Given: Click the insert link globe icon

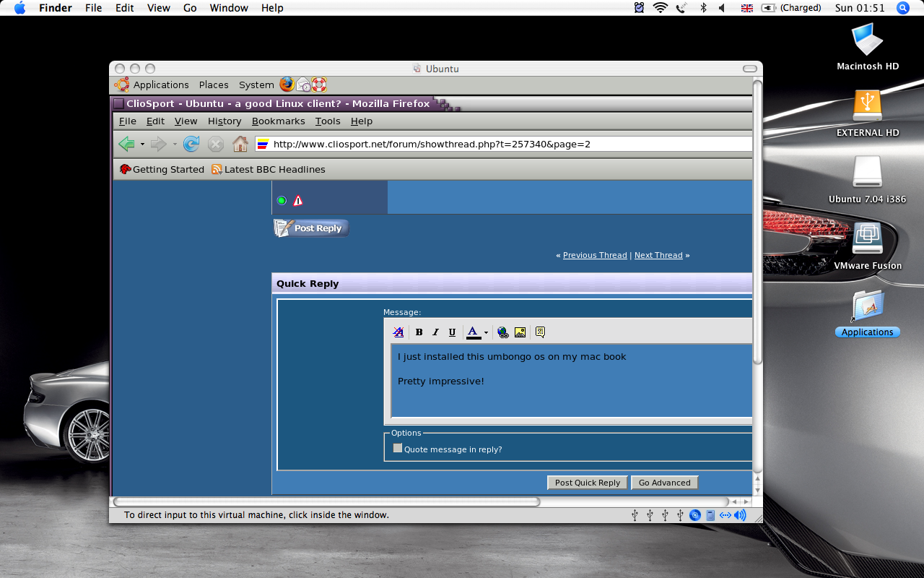Looking at the screenshot, I should [x=503, y=332].
